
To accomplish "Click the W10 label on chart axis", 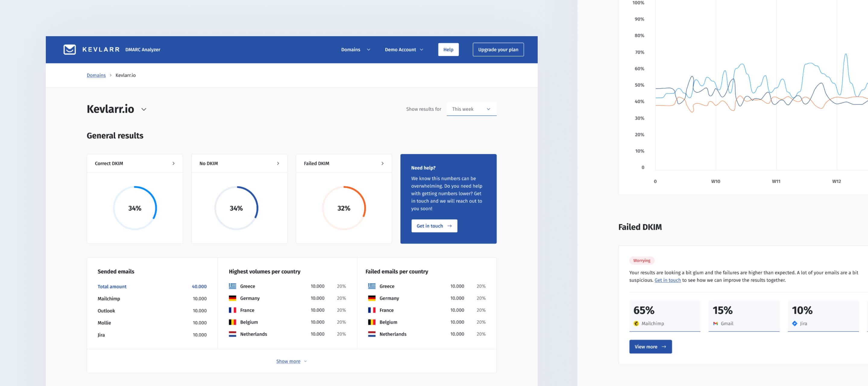I will [x=716, y=181].
